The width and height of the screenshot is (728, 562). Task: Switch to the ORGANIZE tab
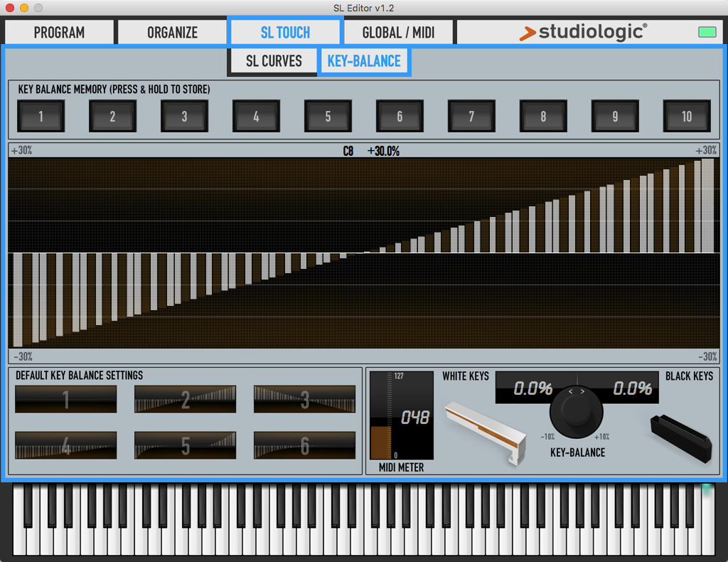[172, 32]
